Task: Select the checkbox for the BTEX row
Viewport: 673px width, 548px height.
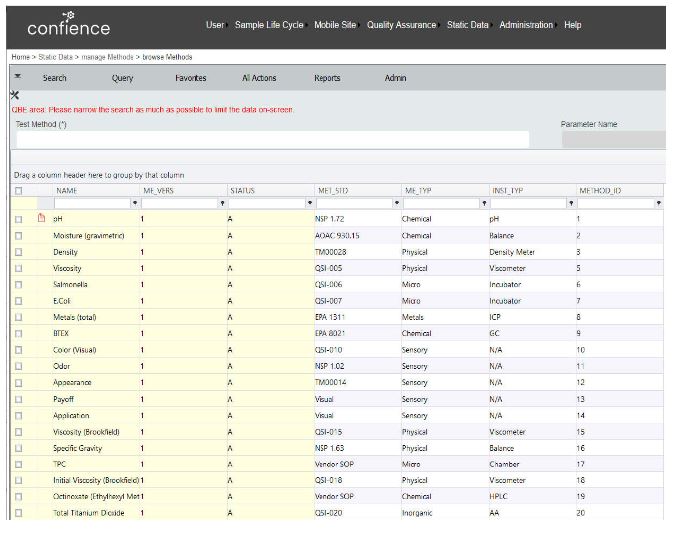Action: [x=18, y=333]
